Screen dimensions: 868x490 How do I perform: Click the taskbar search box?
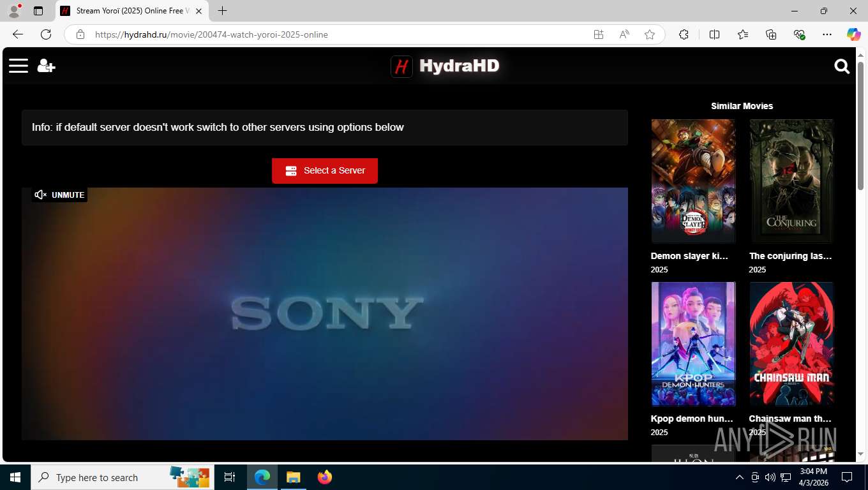click(122, 477)
